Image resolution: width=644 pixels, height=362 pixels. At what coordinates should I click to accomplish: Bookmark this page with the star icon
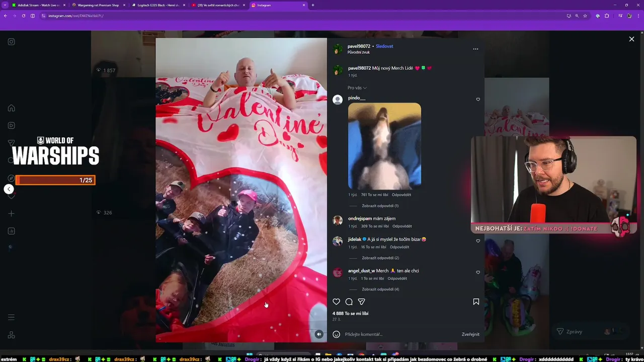(x=585, y=16)
